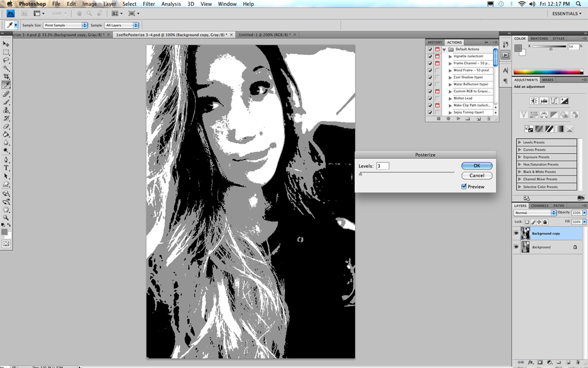Select the Eyedropper tool in the toolbox

pos(6,85)
